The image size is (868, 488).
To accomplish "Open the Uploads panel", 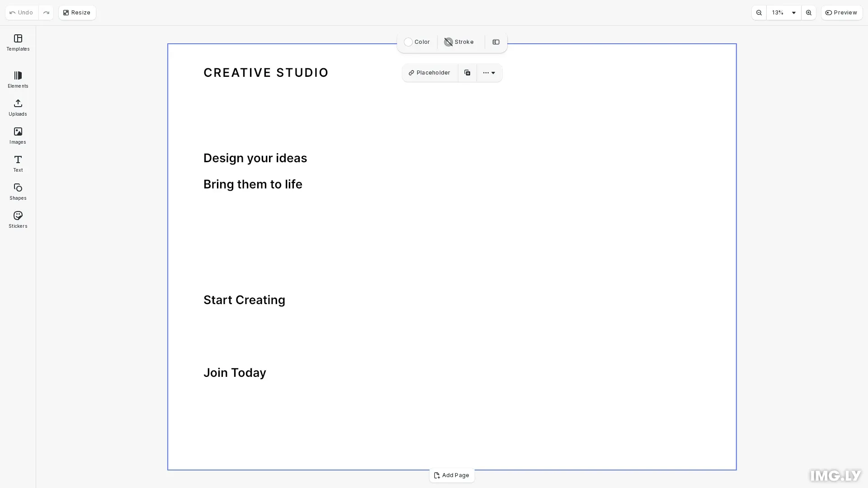I will tap(18, 108).
